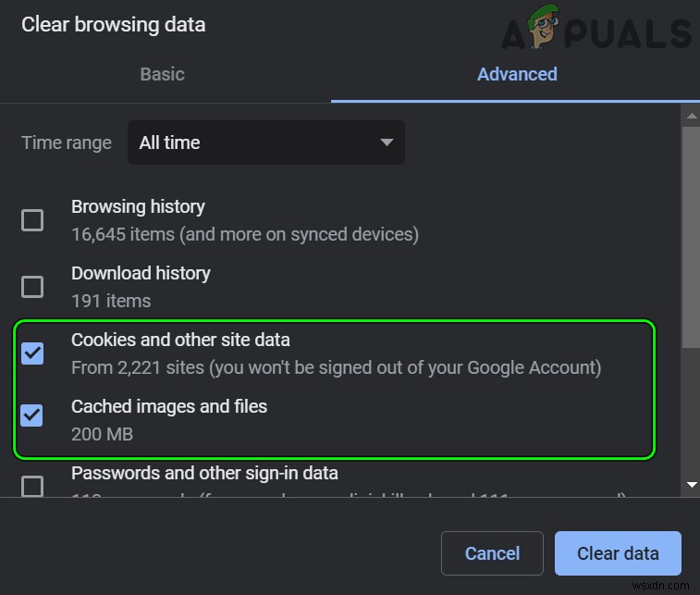
Task: Uncheck Cookies and other site data checkbox
Action: pyautogui.click(x=32, y=353)
